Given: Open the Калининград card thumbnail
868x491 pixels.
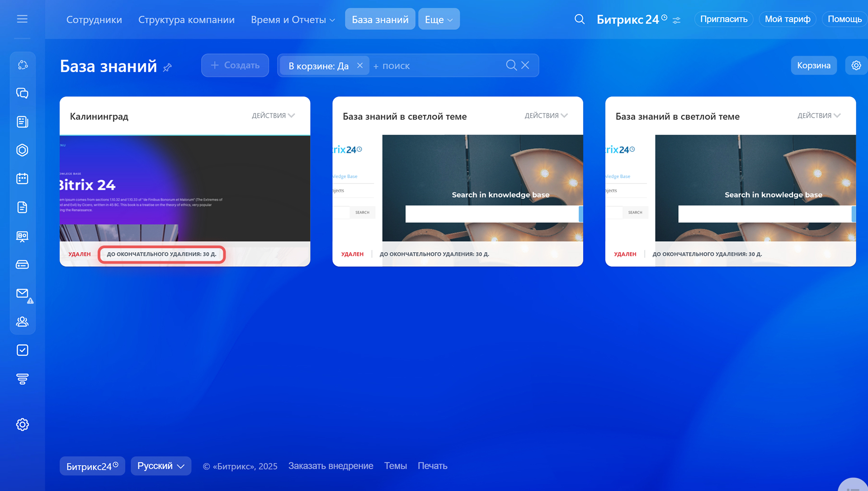Looking at the screenshot, I should click(185, 188).
